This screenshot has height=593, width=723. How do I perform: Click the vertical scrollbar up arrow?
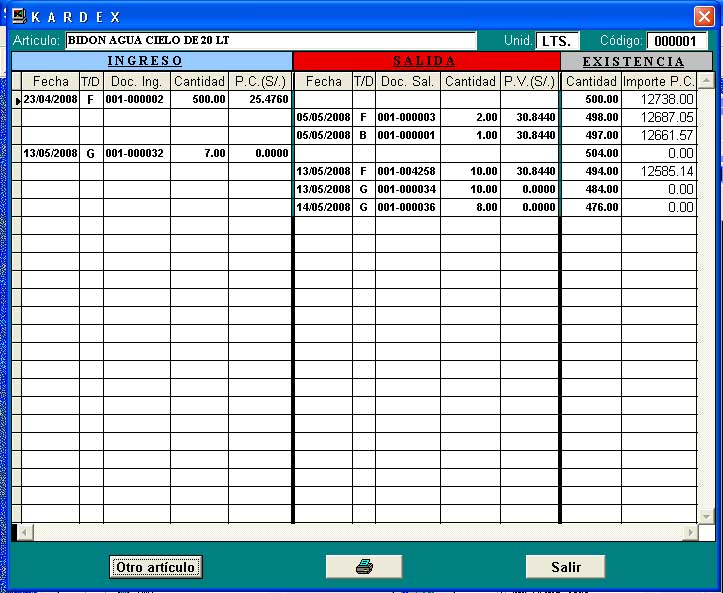click(706, 81)
